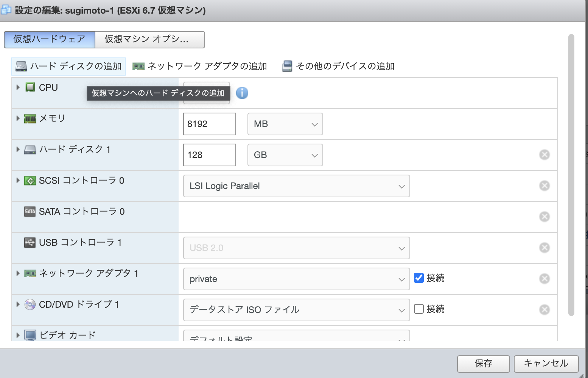This screenshot has width=588, height=378.
Task: Click the CD/DVD ドライブ 1 disc icon
Action: (30, 304)
